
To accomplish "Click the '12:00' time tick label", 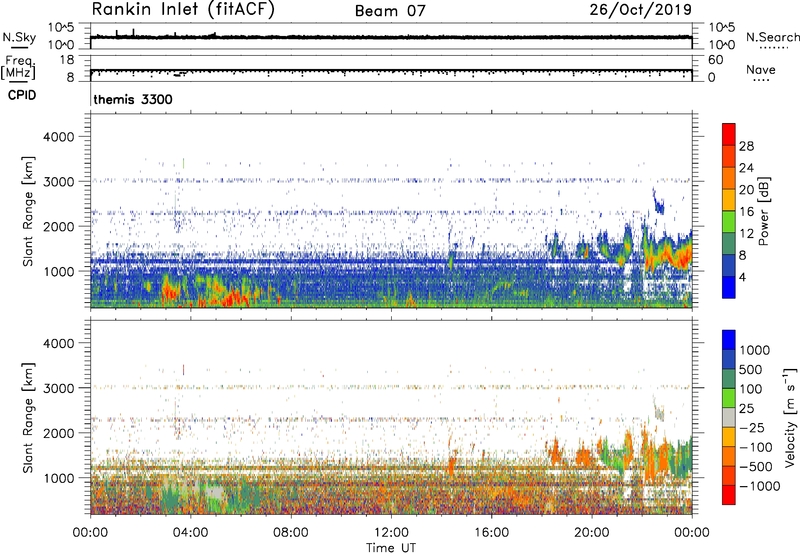I will point(391,533).
